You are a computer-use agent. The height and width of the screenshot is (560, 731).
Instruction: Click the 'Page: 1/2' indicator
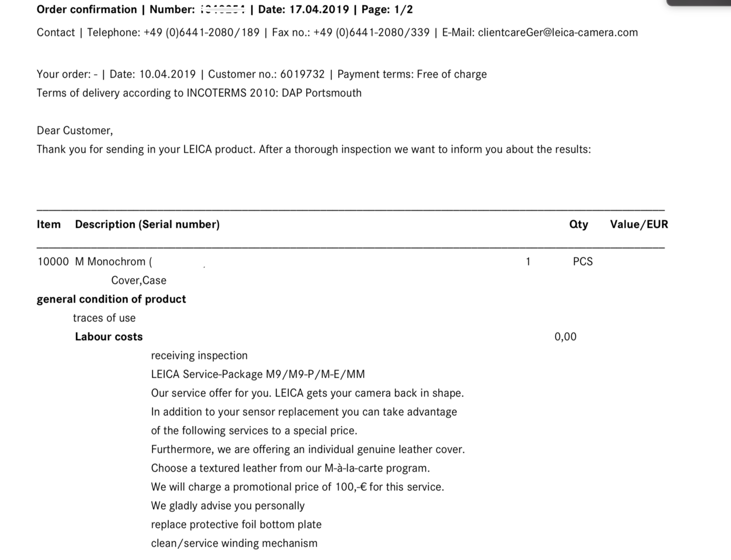[387, 10]
